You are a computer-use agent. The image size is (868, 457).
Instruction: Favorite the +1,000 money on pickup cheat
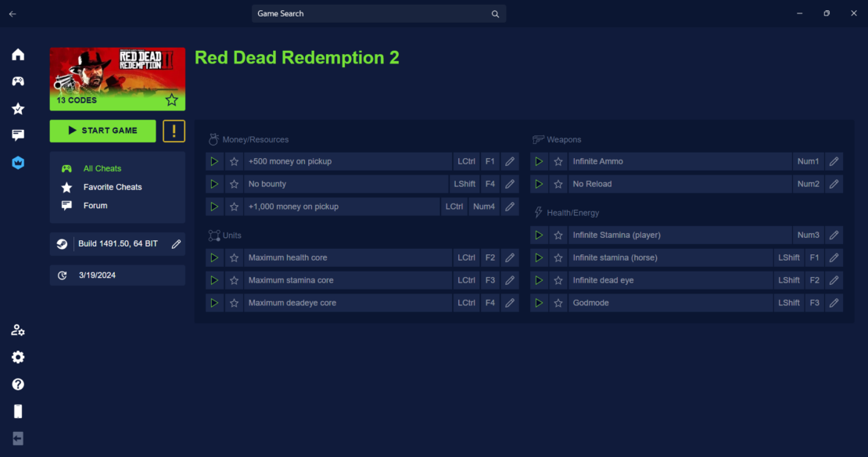(234, 207)
